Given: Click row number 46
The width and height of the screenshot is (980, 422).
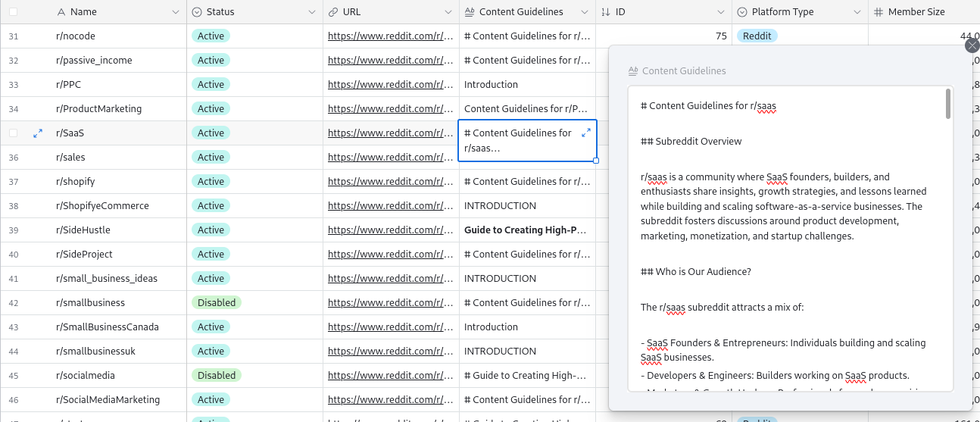Looking at the screenshot, I should [x=13, y=399].
